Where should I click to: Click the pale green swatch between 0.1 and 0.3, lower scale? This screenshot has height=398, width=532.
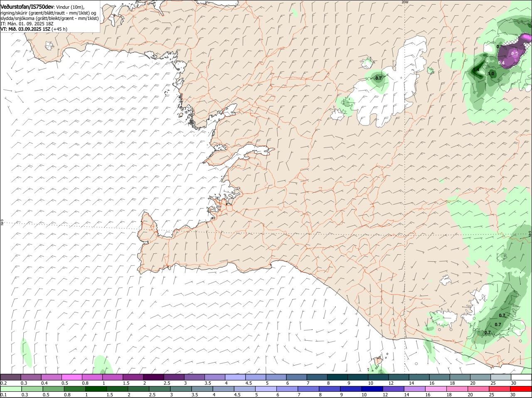[11, 389]
